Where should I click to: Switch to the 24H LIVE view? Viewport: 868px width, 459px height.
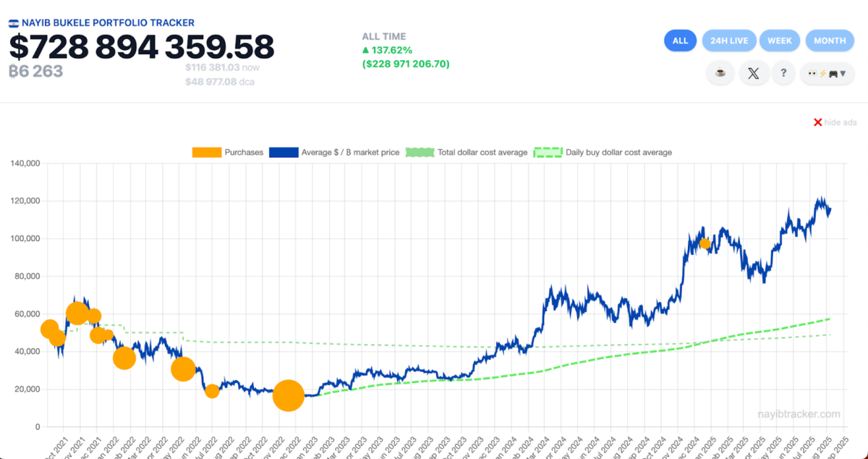729,41
